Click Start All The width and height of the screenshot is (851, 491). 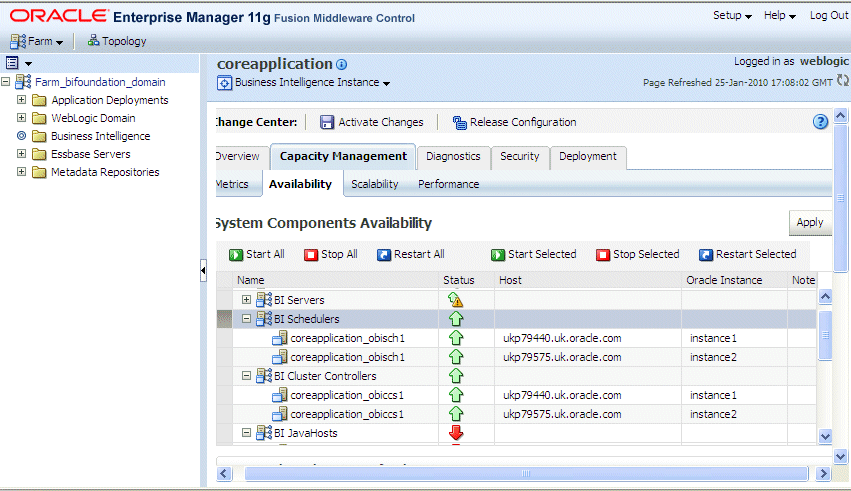(257, 254)
